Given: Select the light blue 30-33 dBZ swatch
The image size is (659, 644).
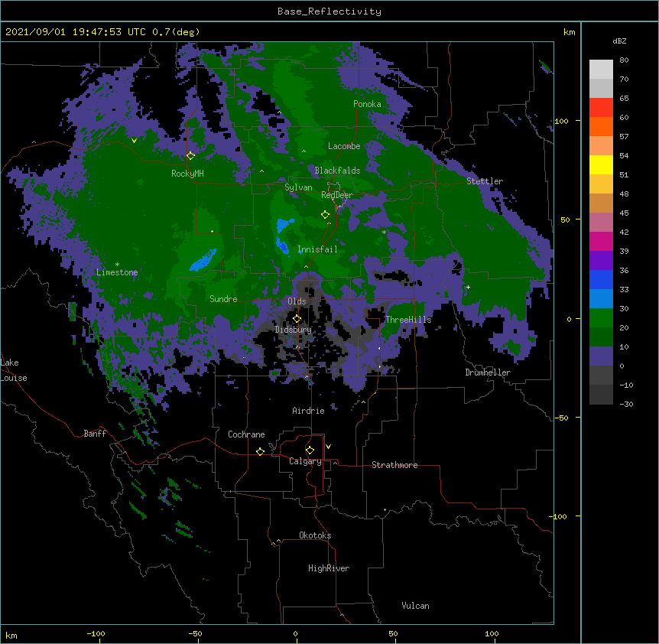Looking at the screenshot, I should click(x=601, y=299).
